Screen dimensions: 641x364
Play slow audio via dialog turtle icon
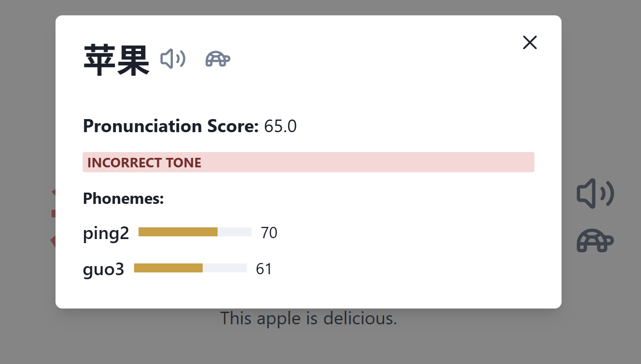(218, 59)
